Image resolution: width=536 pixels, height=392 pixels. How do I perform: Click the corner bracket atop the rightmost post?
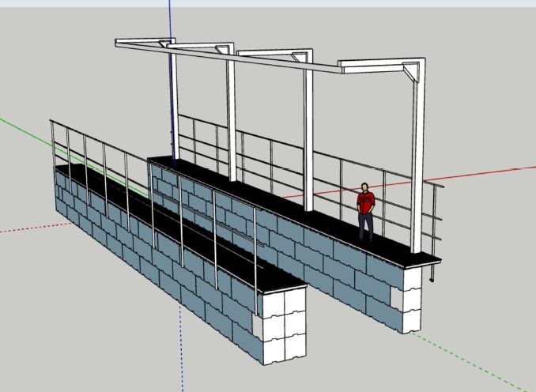click(x=409, y=73)
